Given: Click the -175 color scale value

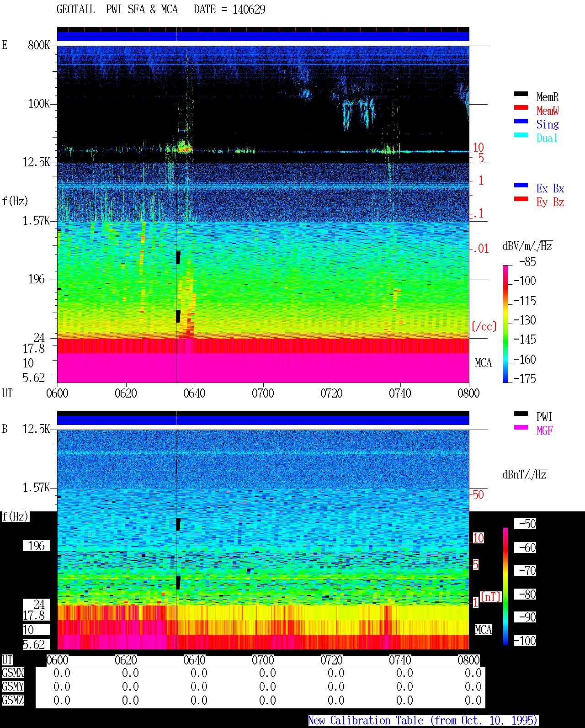Looking at the screenshot, I should 525,378.
